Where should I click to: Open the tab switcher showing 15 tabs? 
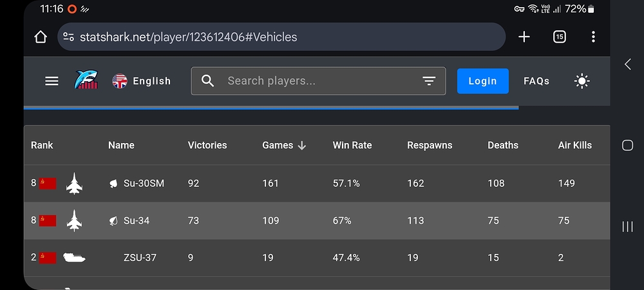pyautogui.click(x=559, y=37)
